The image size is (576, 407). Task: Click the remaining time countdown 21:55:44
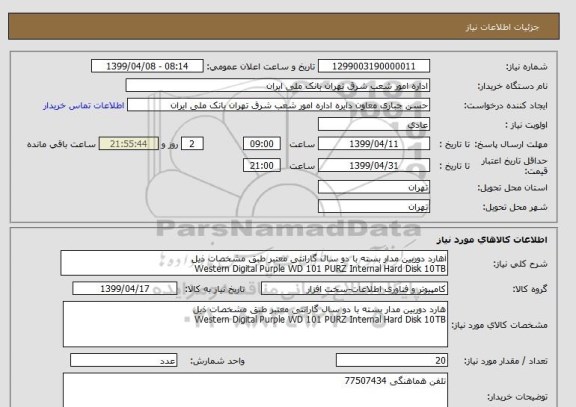(x=129, y=144)
